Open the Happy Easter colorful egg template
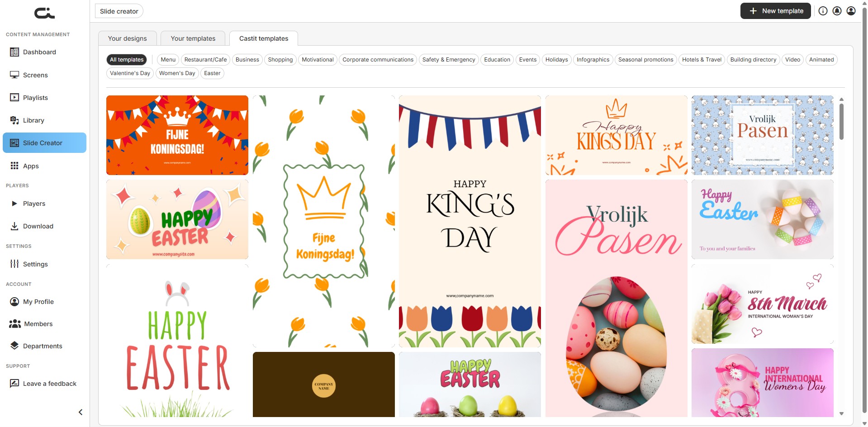The image size is (868, 427). coord(177,219)
